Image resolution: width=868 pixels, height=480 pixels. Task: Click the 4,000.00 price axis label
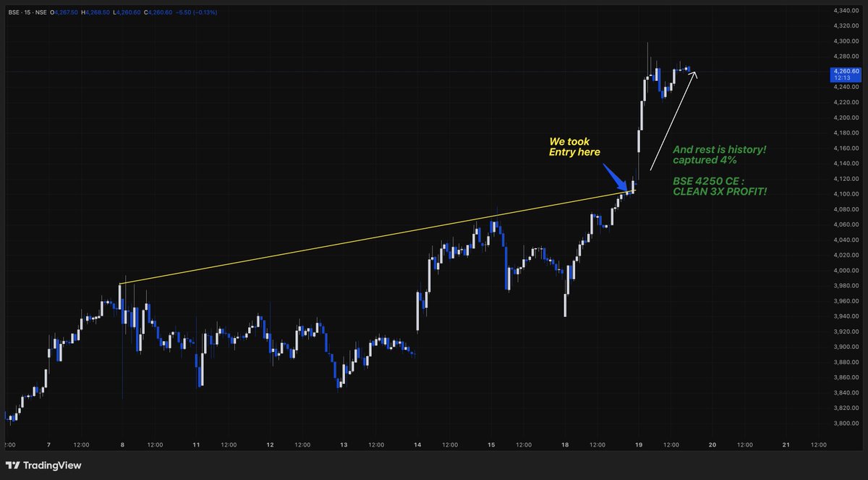pyautogui.click(x=845, y=270)
